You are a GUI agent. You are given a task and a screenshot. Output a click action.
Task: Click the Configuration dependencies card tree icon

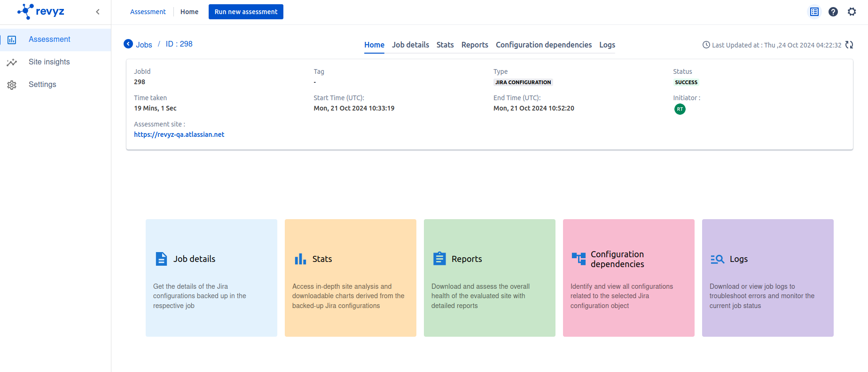pyautogui.click(x=579, y=259)
